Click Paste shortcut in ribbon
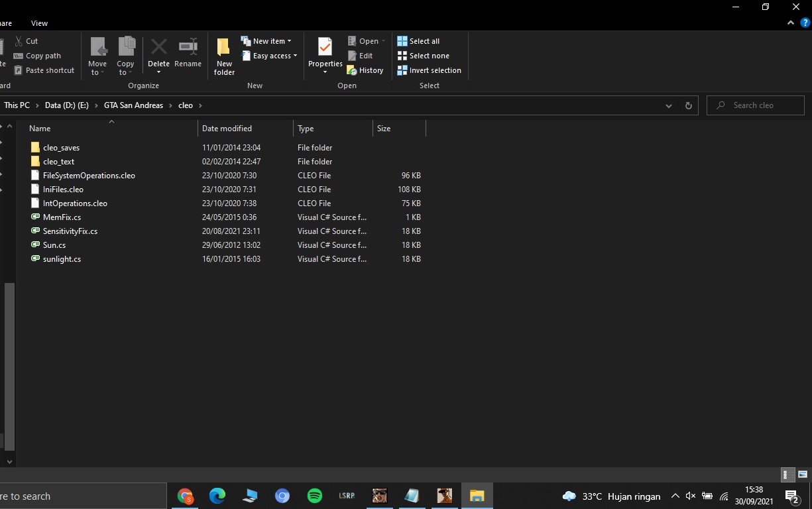Image resolution: width=812 pixels, height=509 pixels. pyautogui.click(x=44, y=70)
